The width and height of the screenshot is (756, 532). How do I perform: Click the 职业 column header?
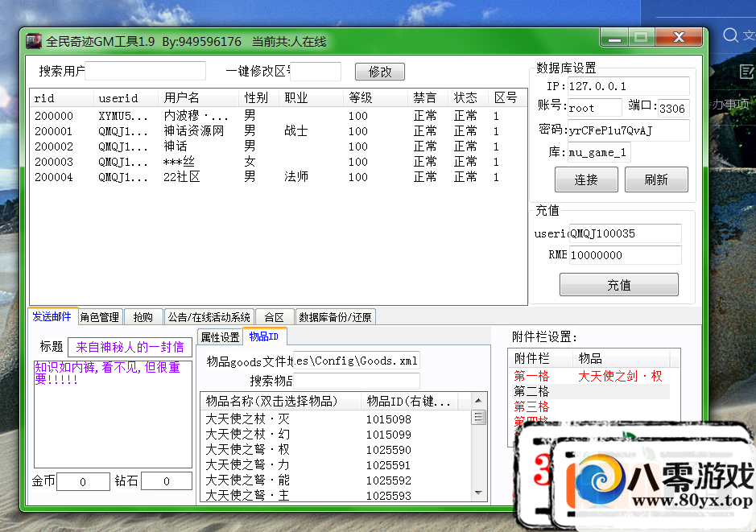[x=311, y=98]
